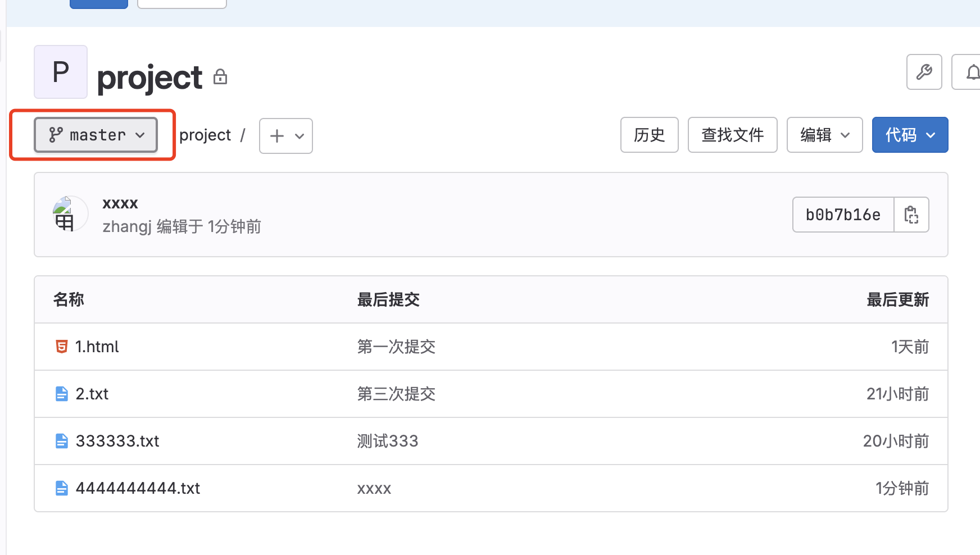Open the notifications bell icon
980x555 pixels.
coord(973,72)
